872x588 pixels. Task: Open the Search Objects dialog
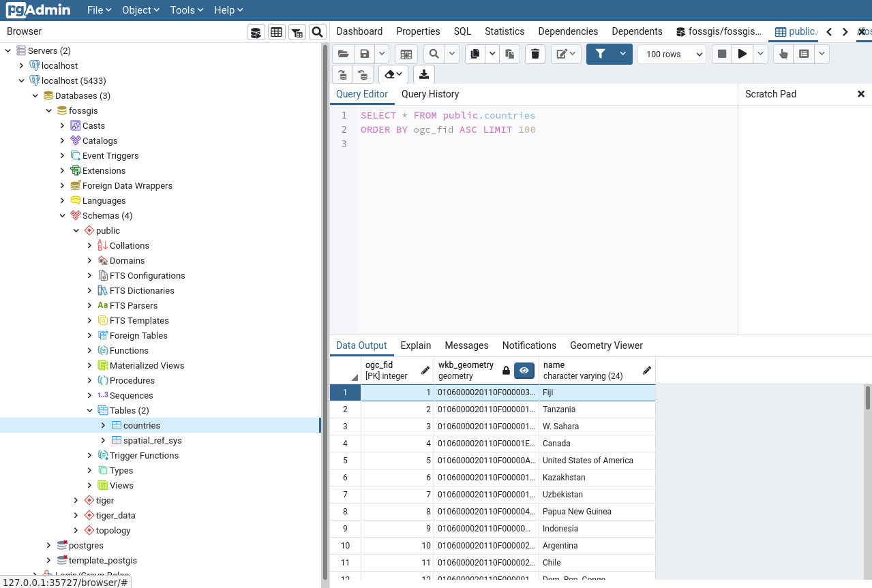click(317, 32)
